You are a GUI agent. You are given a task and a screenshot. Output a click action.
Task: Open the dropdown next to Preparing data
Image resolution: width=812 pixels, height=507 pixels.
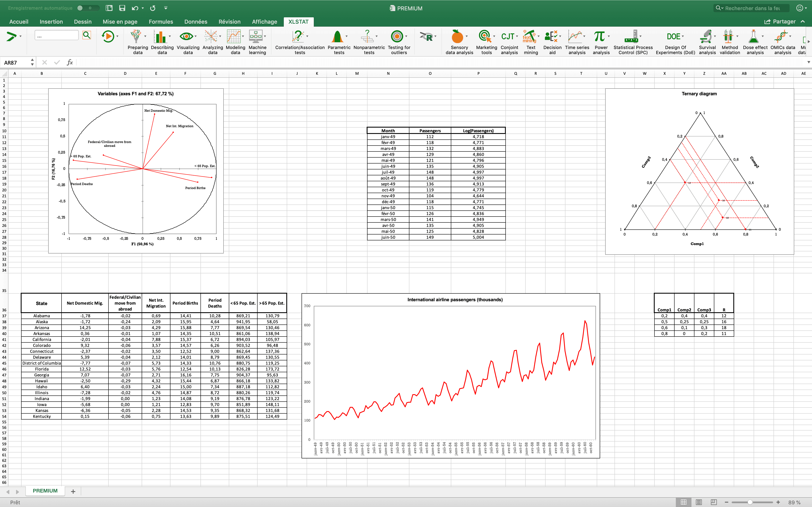pyautogui.click(x=146, y=36)
